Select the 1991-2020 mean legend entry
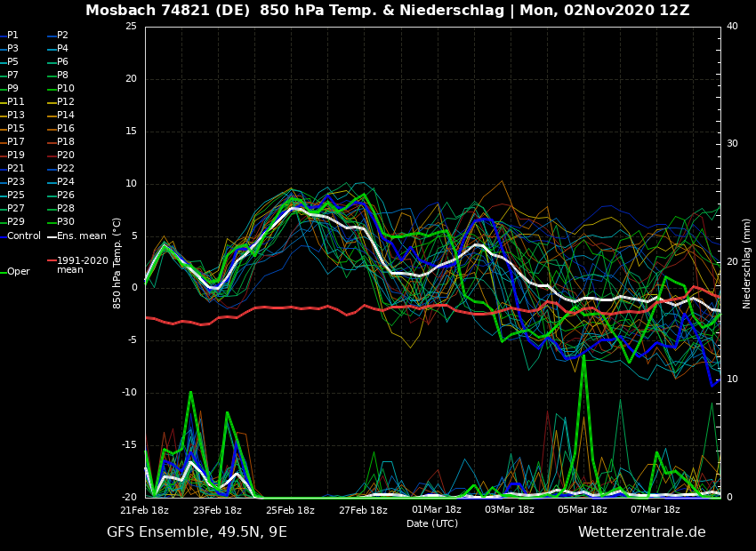This screenshot has height=551, width=756. [x=82, y=265]
